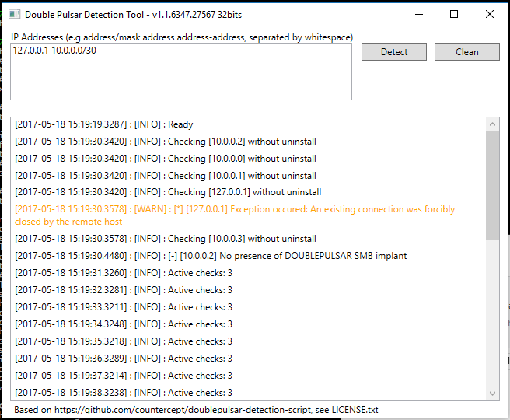Viewport: 510px width, 420px height.
Task: Maximize the Double Pulsar Detection Tool window
Action: (454, 14)
